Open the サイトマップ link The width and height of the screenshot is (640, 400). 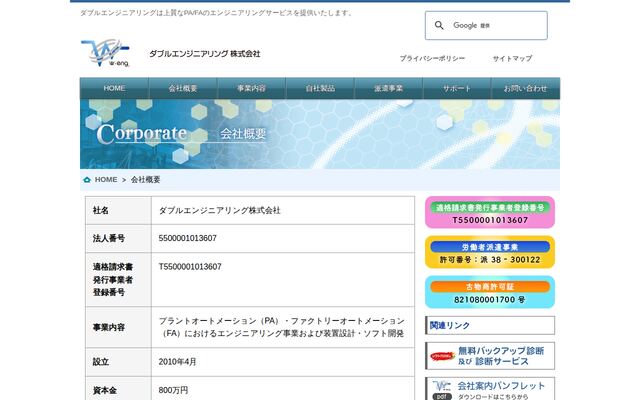click(512, 58)
